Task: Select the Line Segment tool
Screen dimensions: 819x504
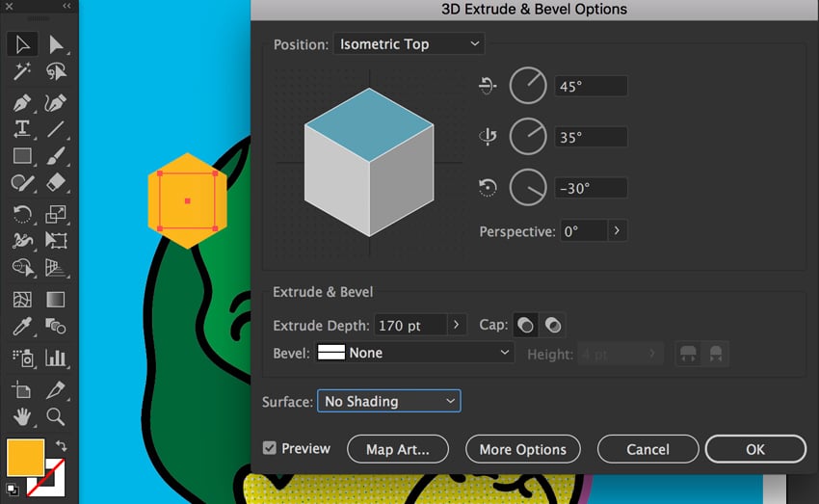Action: tap(55, 128)
